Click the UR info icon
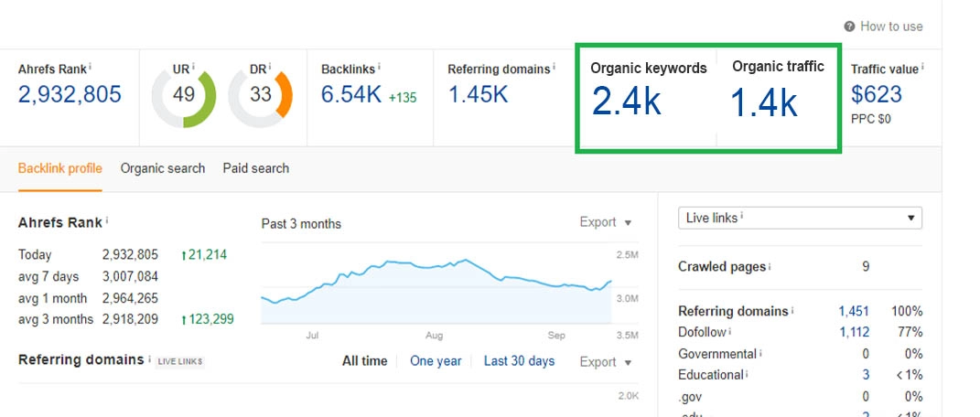Screen dimensions: 980x417 click(x=194, y=67)
